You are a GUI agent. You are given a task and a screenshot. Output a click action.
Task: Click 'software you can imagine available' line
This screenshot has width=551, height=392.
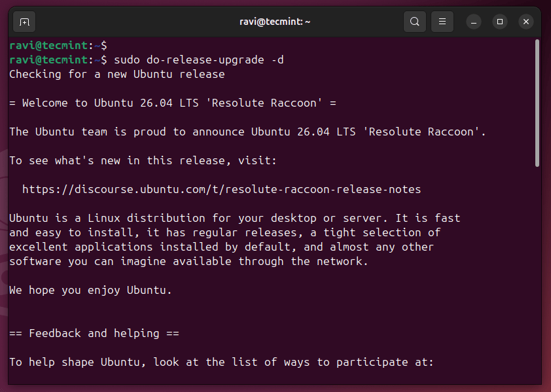[188, 262]
